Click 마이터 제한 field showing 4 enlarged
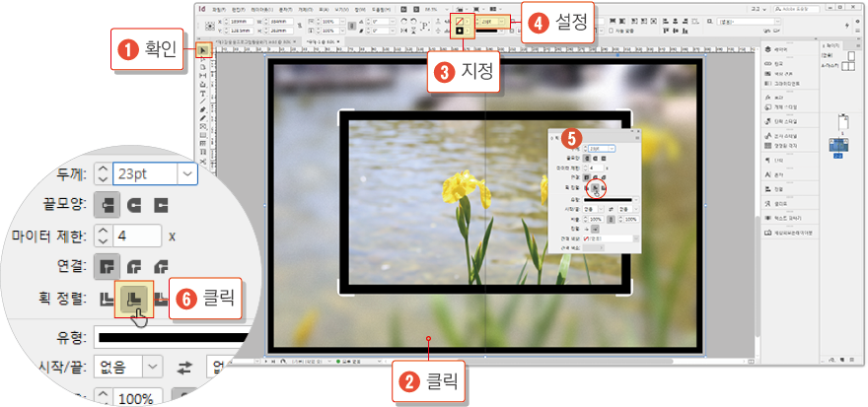The width and height of the screenshot is (868, 407). (x=137, y=237)
